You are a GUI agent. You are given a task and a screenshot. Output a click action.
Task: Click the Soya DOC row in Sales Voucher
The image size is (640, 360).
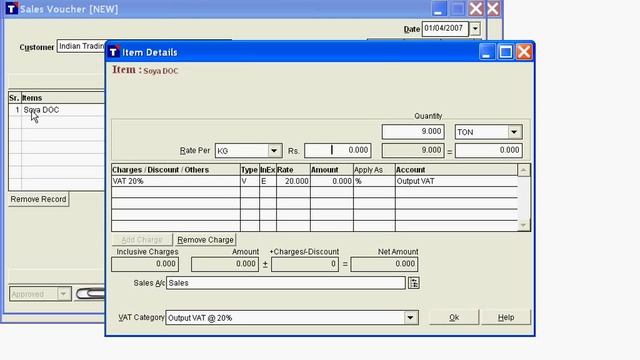57,110
